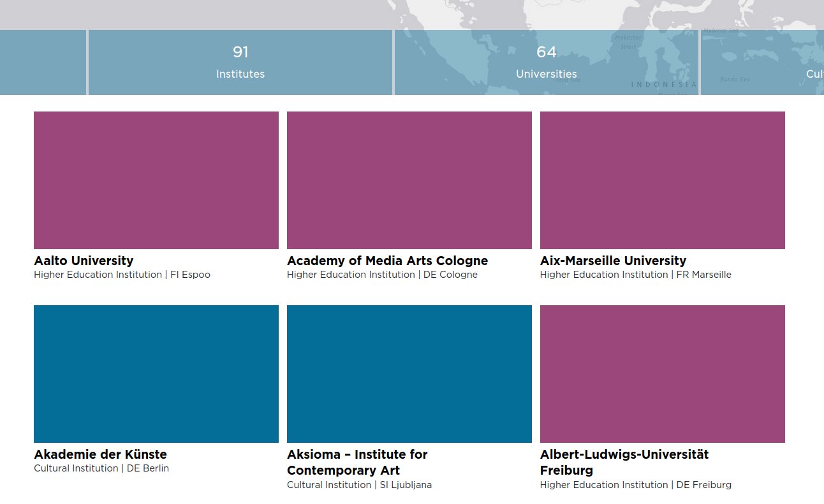The height and width of the screenshot is (504, 824).
Task: Visit the Aix-Marseille University entry
Action: pyautogui.click(x=613, y=261)
